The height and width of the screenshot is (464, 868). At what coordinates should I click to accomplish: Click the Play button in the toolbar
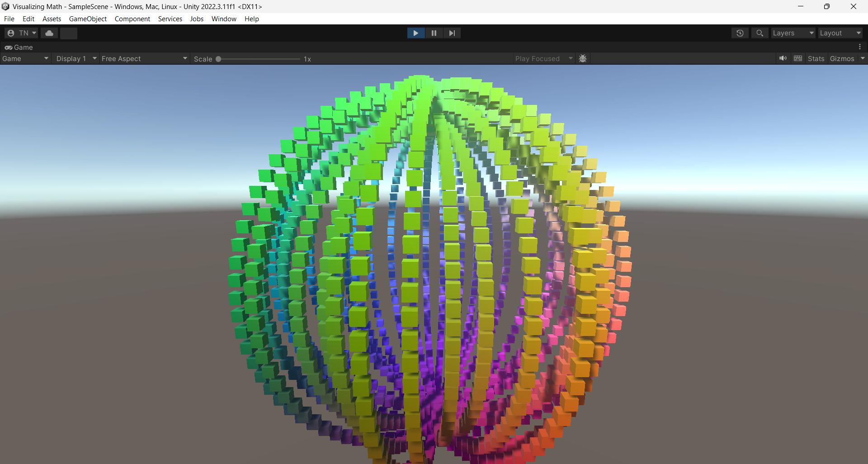click(x=415, y=33)
